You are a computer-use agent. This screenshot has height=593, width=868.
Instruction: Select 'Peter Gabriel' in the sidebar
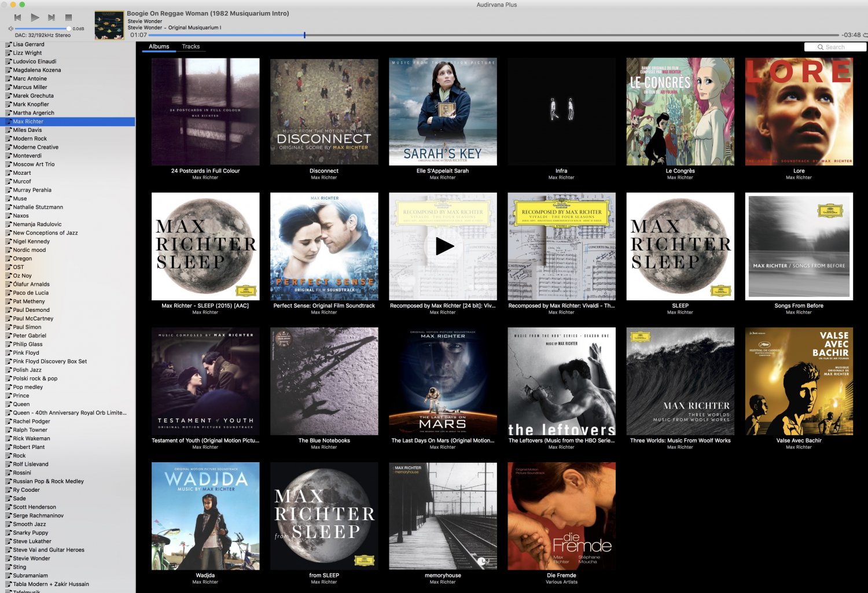click(x=68, y=336)
